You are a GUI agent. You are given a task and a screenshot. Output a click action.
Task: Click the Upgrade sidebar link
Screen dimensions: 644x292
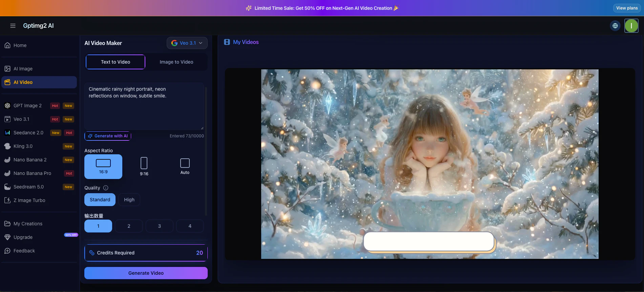[x=39, y=237]
